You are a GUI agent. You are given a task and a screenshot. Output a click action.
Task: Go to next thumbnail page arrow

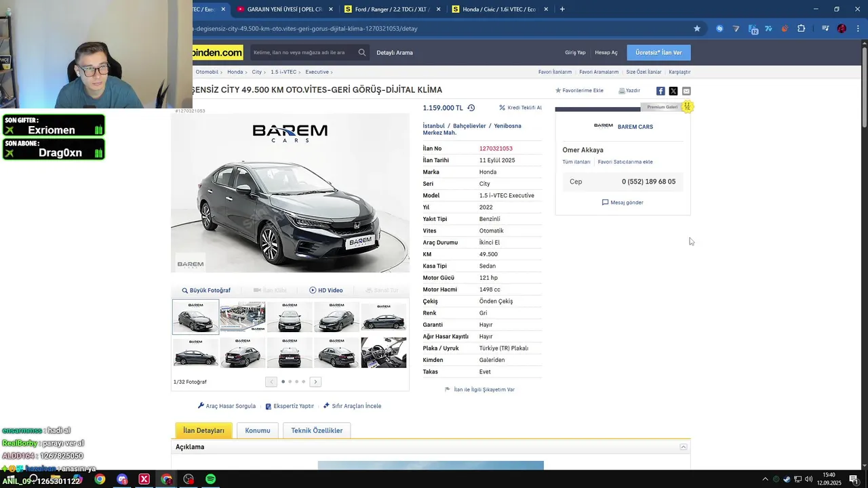pyautogui.click(x=315, y=382)
